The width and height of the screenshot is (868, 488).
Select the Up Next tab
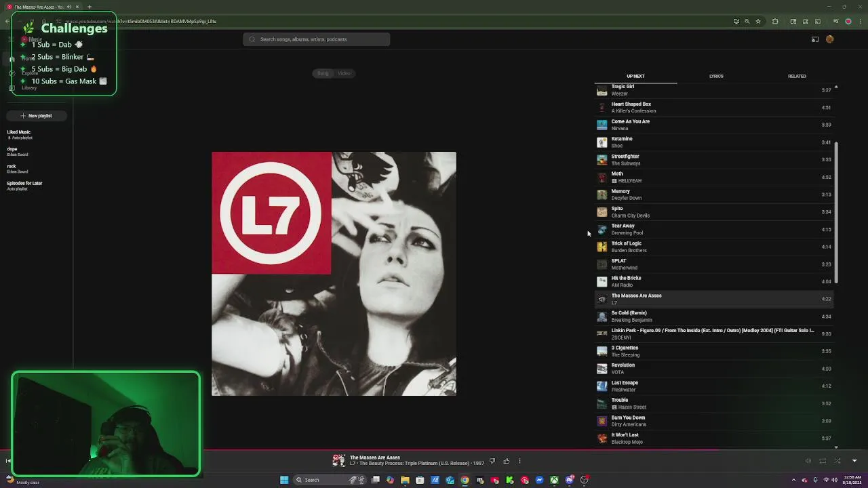[635, 76]
